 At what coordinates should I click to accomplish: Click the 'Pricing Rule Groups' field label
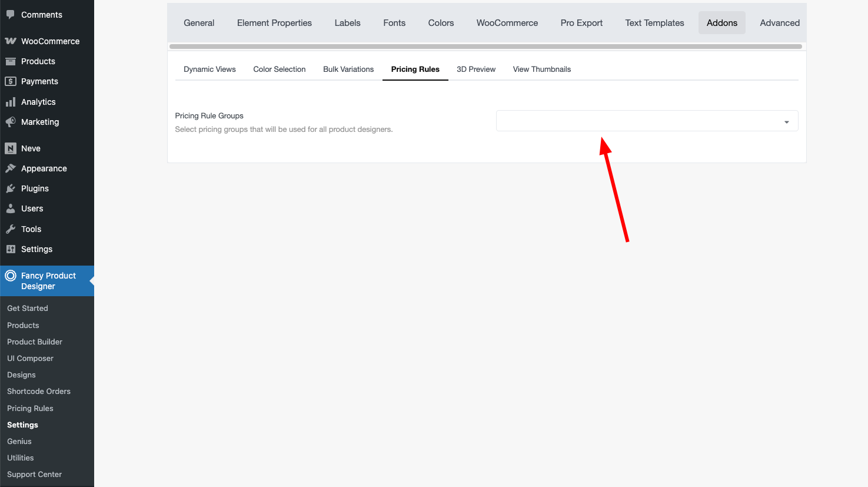click(209, 116)
